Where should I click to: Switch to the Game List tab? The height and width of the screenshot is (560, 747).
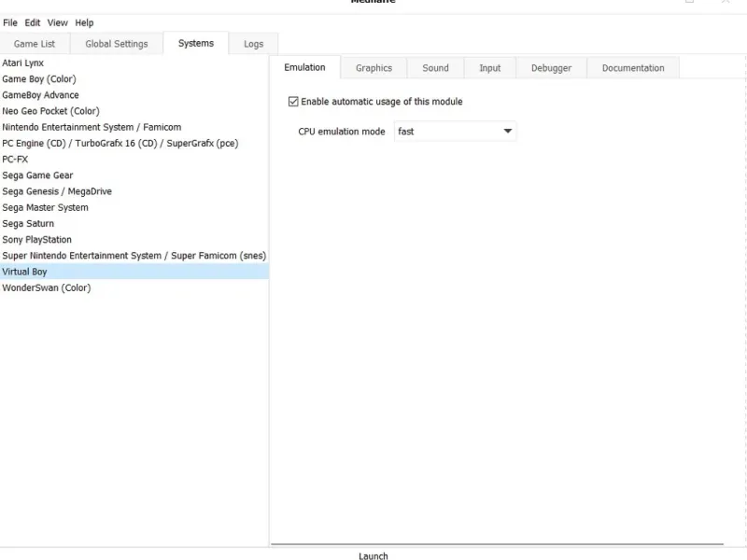point(35,44)
